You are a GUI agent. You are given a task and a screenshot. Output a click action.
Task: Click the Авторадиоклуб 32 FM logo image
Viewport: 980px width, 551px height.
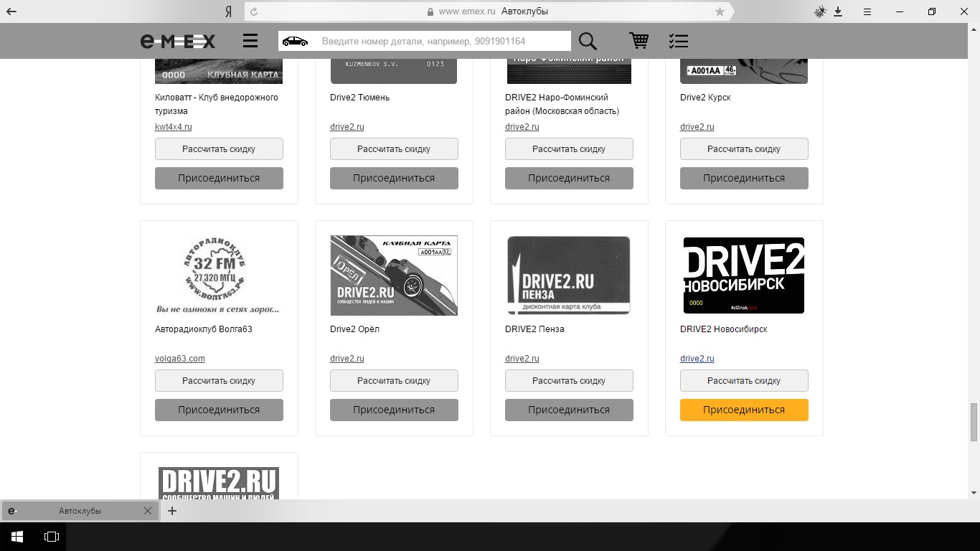point(219,275)
